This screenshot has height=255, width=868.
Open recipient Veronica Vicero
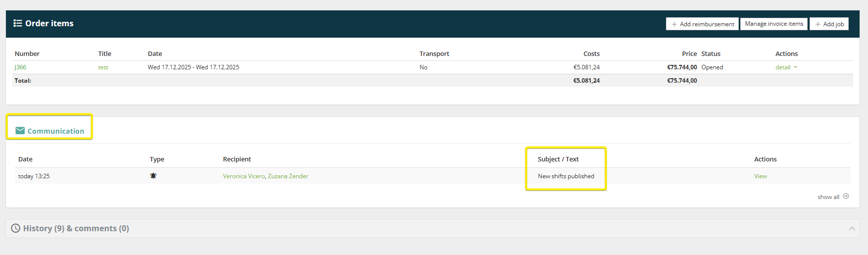click(x=244, y=176)
